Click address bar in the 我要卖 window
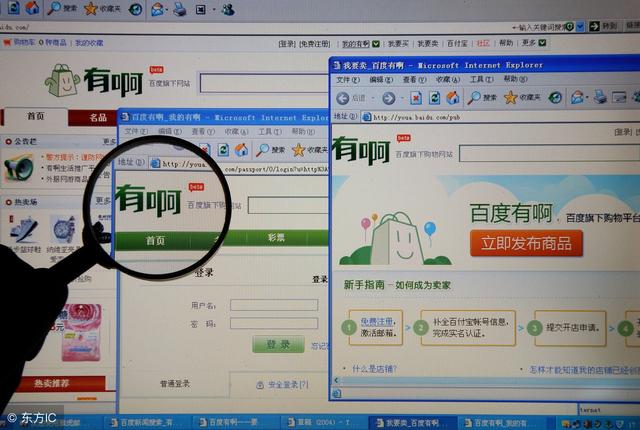The width and height of the screenshot is (640, 430). (x=500, y=117)
